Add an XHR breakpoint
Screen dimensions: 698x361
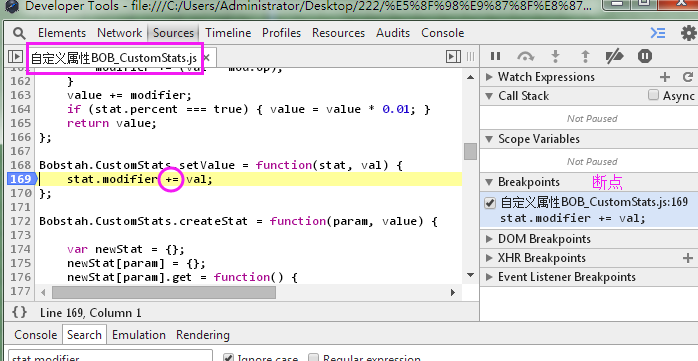coord(688,258)
